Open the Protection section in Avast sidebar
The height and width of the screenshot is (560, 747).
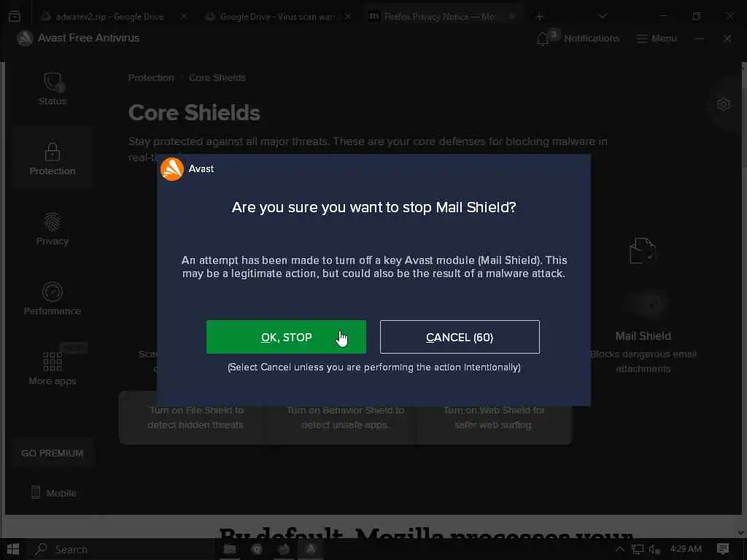click(x=53, y=158)
